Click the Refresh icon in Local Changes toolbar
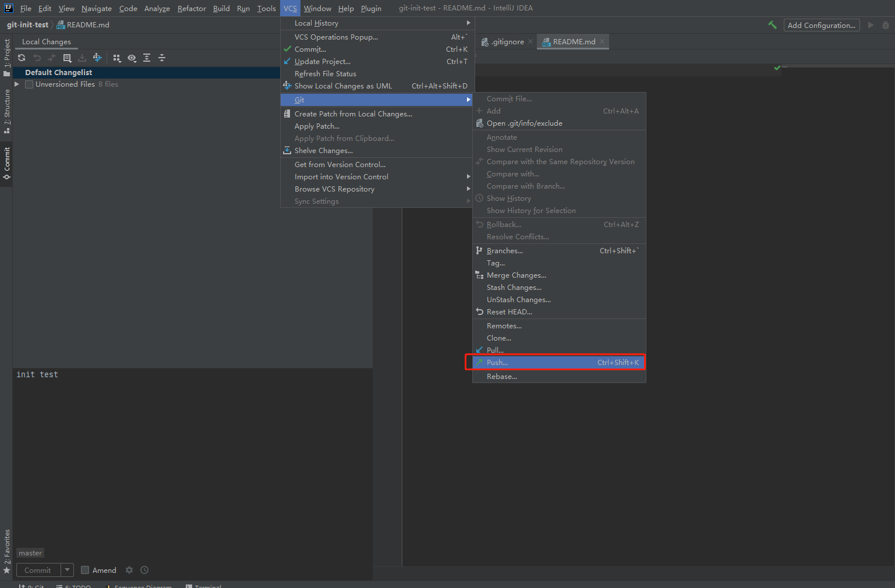The image size is (895, 588). [x=22, y=58]
